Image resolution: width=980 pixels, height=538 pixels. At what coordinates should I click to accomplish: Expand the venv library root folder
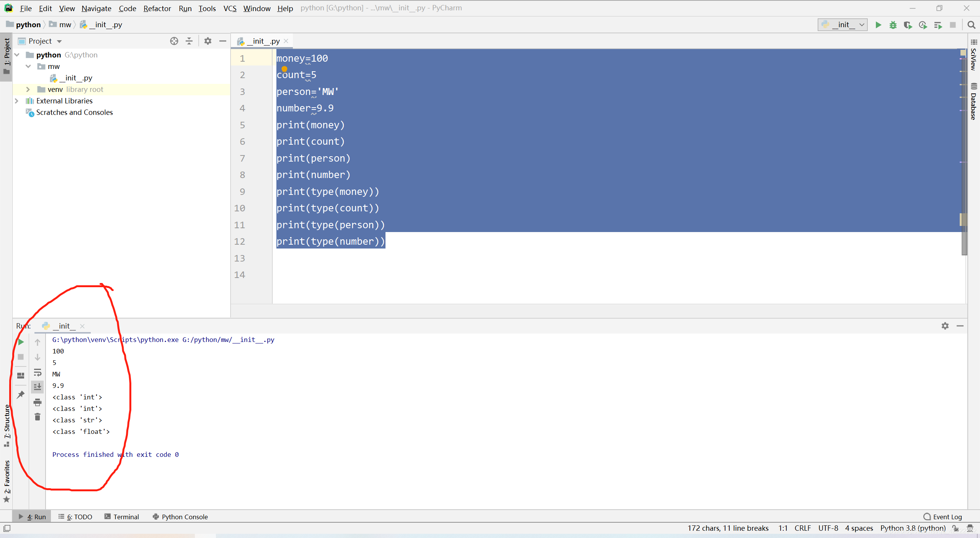28,90
